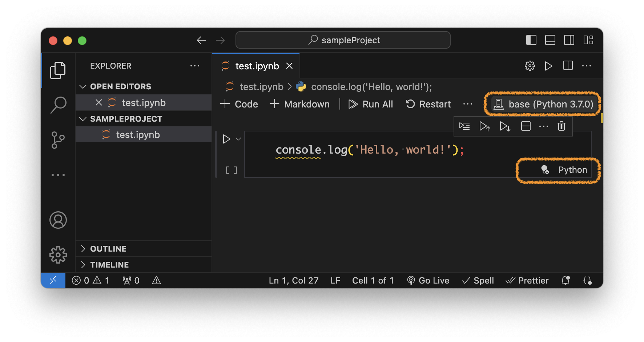644x342 pixels.
Task: Open the Explorer icon in activity bar
Action: (58, 70)
